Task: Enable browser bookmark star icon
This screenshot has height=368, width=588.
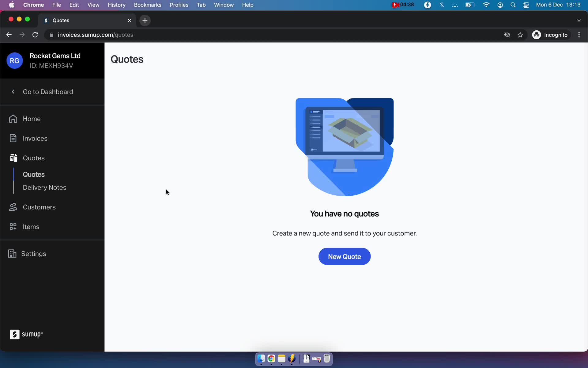Action: (x=520, y=35)
